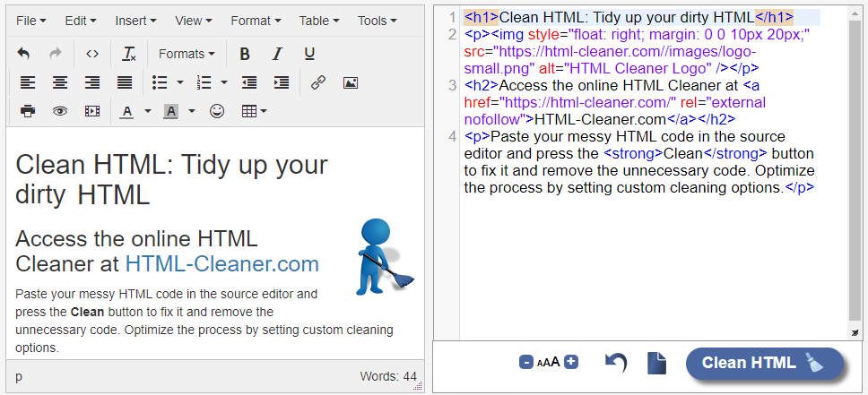
Task: Click the Redo arrow in editor toolbar
Action: point(56,54)
